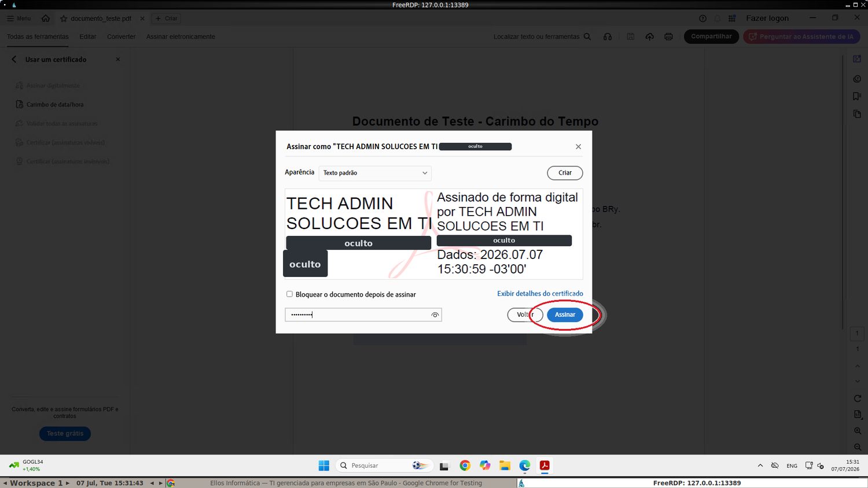Open the Converter menu

(x=121, y=36)
